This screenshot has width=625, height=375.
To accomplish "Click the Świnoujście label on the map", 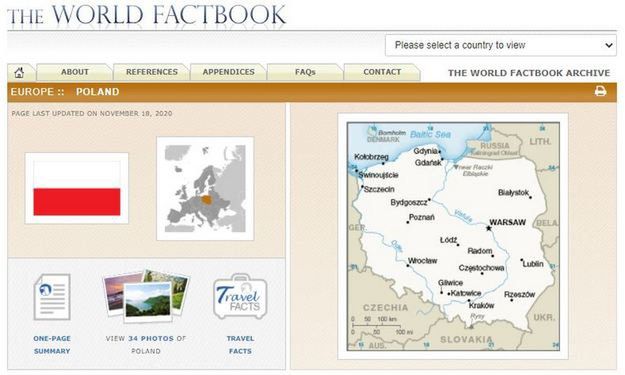I will click(378, 175).
